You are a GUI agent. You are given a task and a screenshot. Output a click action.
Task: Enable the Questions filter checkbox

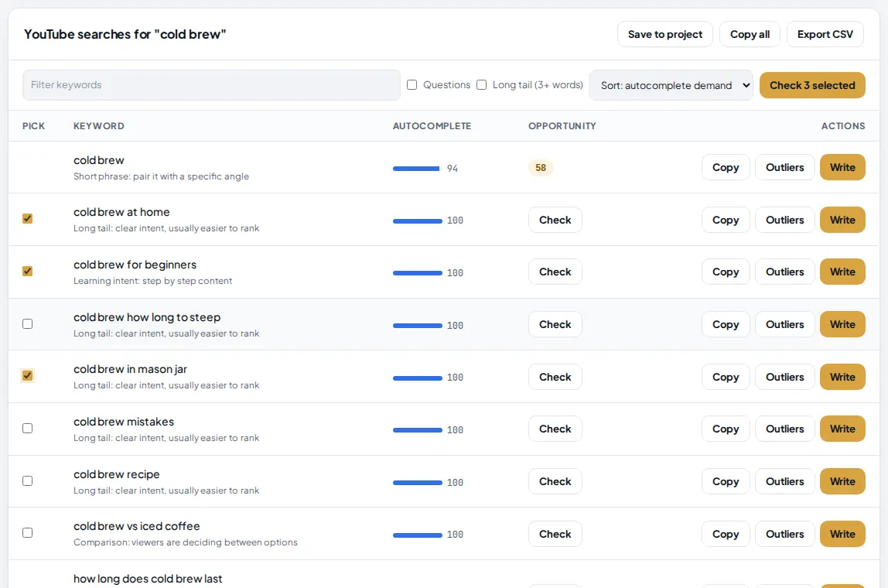click(x=412, y=85)
